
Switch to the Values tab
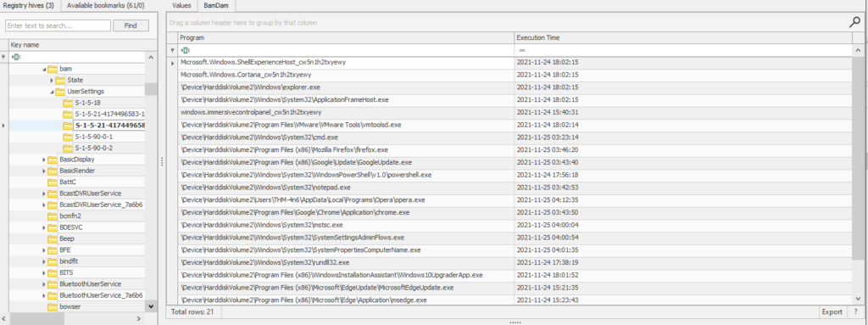pos(181,6)
